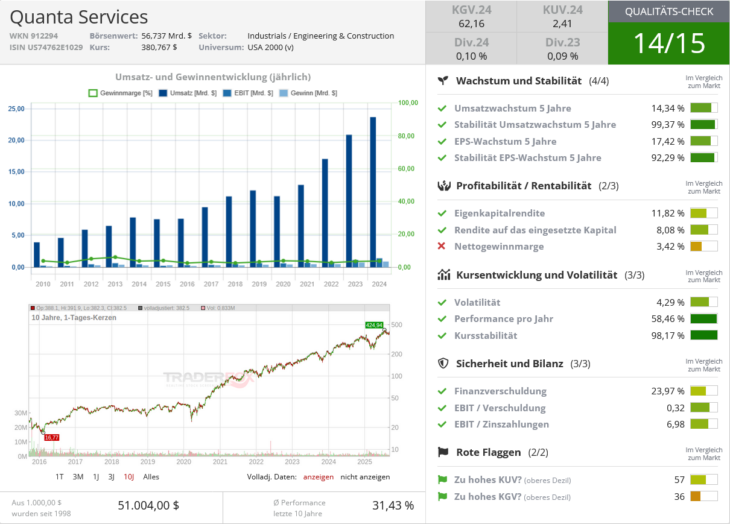The image size is (730, 524).
Task: Click the checkmark next to Stabilität EPS-Wachstum 5 Jahre
Action: [442, 158]
